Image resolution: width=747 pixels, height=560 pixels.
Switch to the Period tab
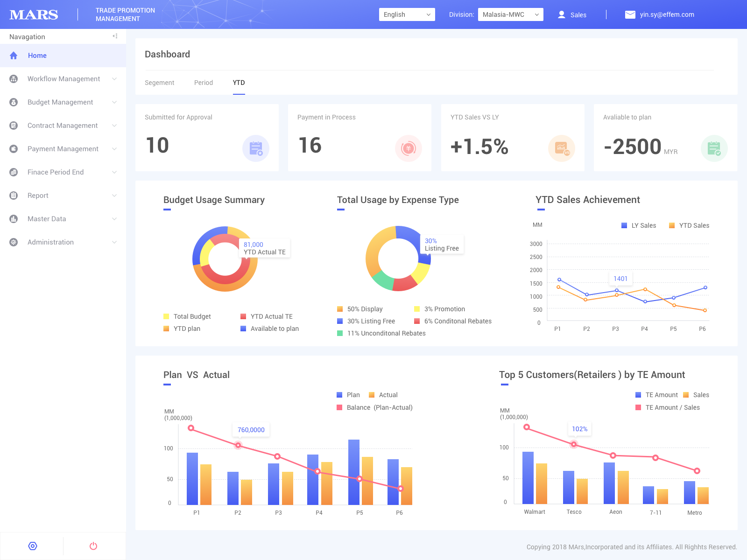point(204,83)
